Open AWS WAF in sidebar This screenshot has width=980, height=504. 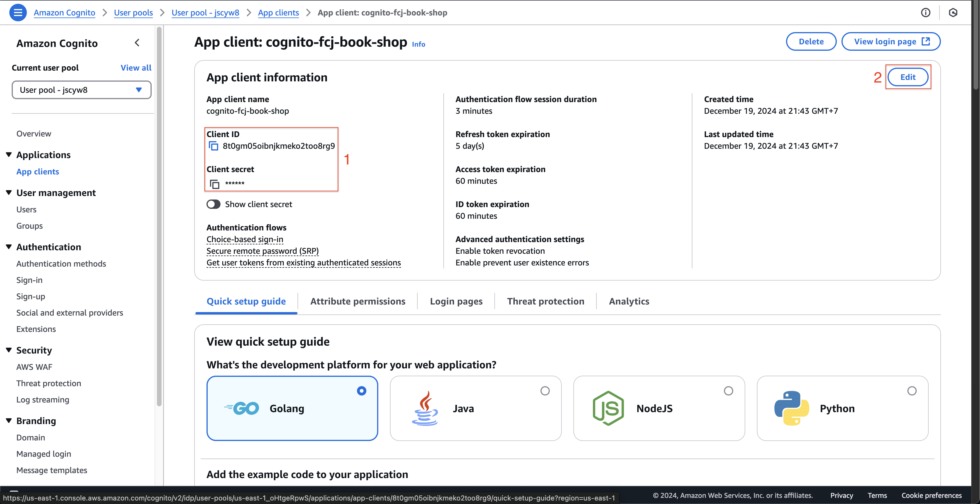coord(34,367)
